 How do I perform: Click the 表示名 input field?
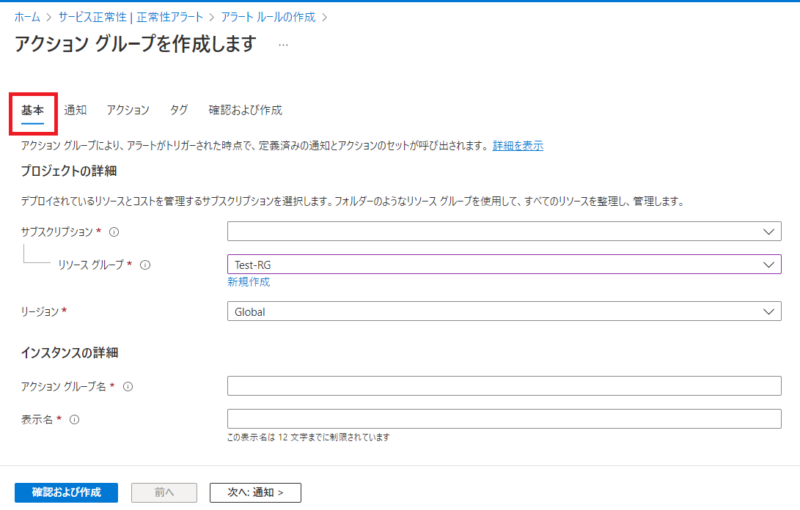[504, 419]
